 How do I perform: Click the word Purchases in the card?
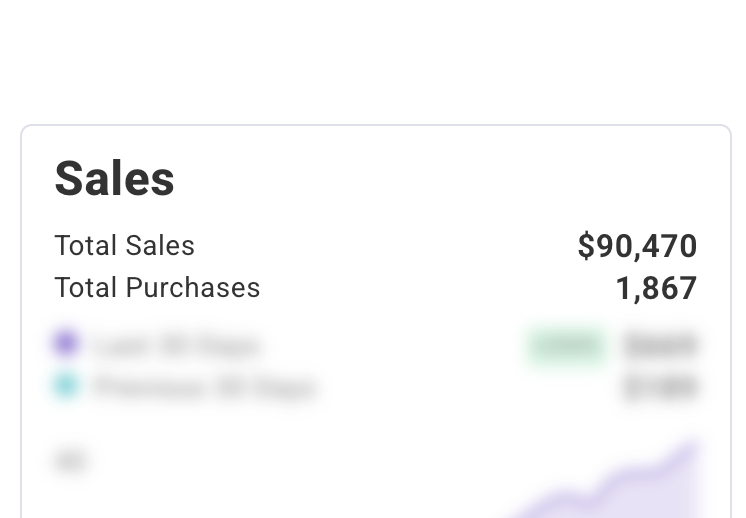[193, 288]
